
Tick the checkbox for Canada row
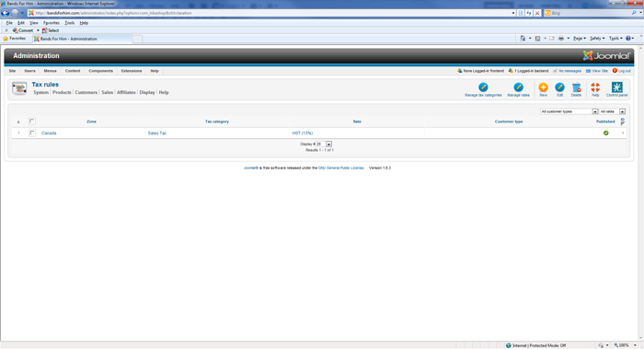(32, 133)
